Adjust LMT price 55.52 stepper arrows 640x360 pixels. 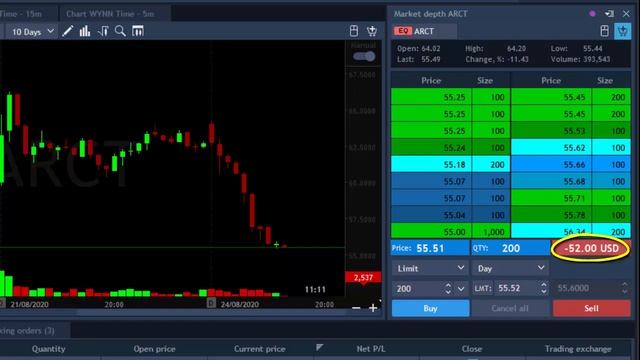pyautogui.click(x=544, y=288)
